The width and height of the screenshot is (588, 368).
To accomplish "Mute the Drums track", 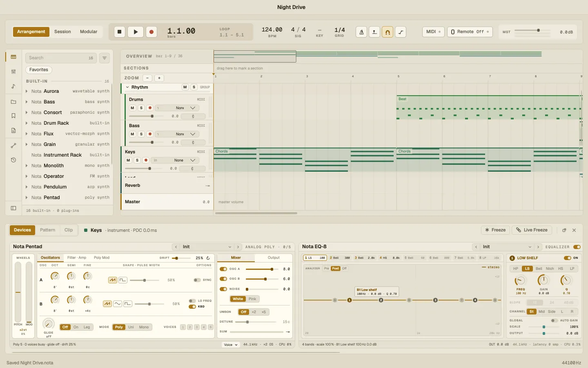I will [132, 108].
